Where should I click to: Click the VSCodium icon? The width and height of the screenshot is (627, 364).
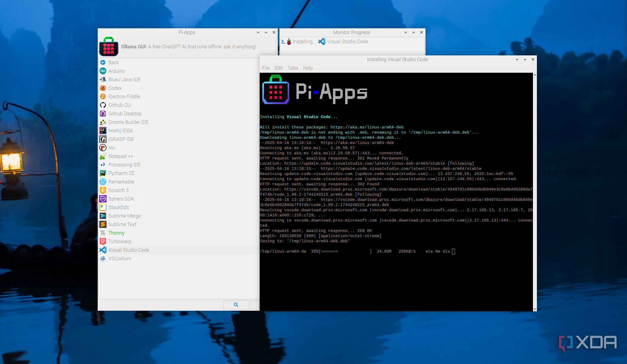[103, 258]
